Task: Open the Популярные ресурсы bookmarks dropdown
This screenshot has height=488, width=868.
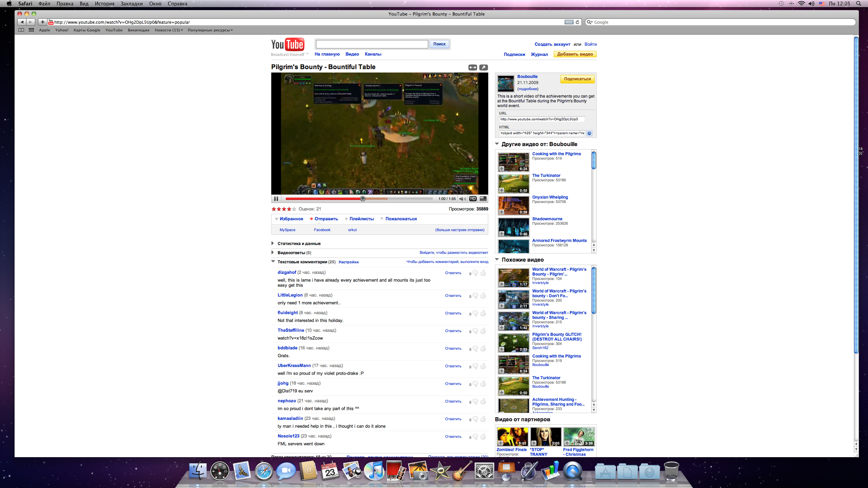Action: click(x=210, y=30)
